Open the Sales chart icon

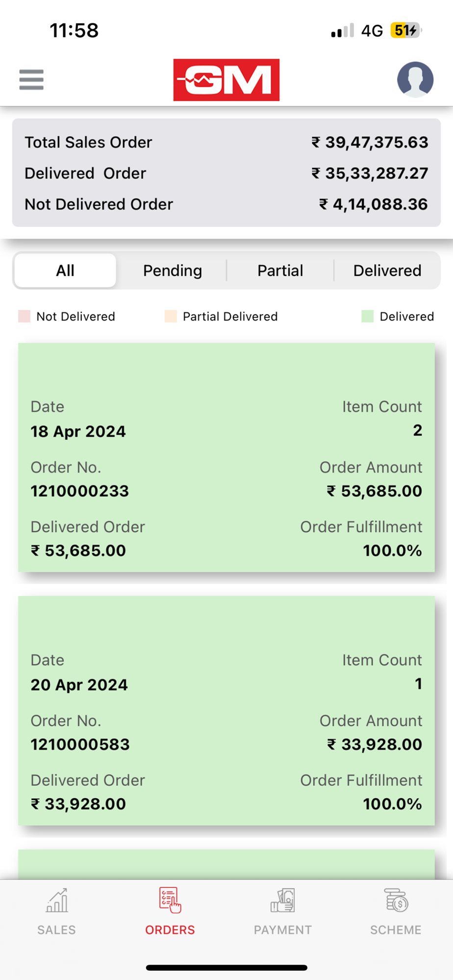57,901
